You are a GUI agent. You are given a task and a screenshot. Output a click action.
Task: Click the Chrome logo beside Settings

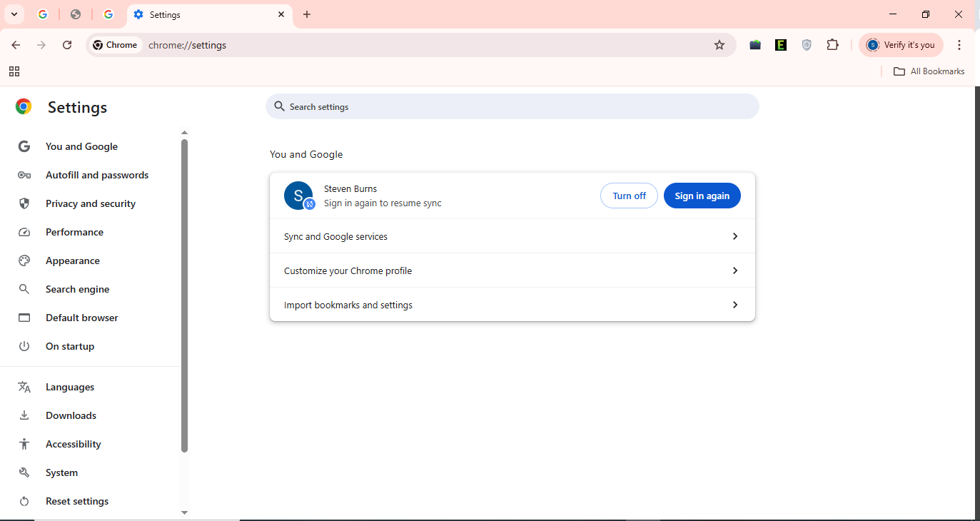click(24, 107)
